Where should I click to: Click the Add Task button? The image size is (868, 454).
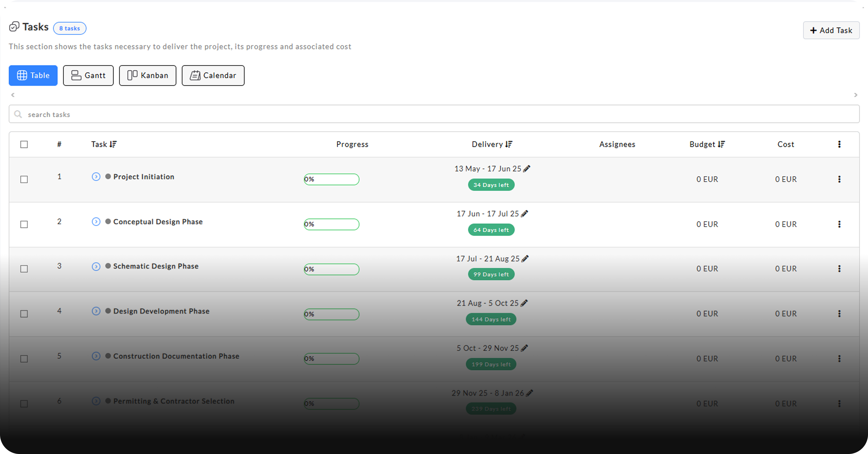click(x=831, y=30)
